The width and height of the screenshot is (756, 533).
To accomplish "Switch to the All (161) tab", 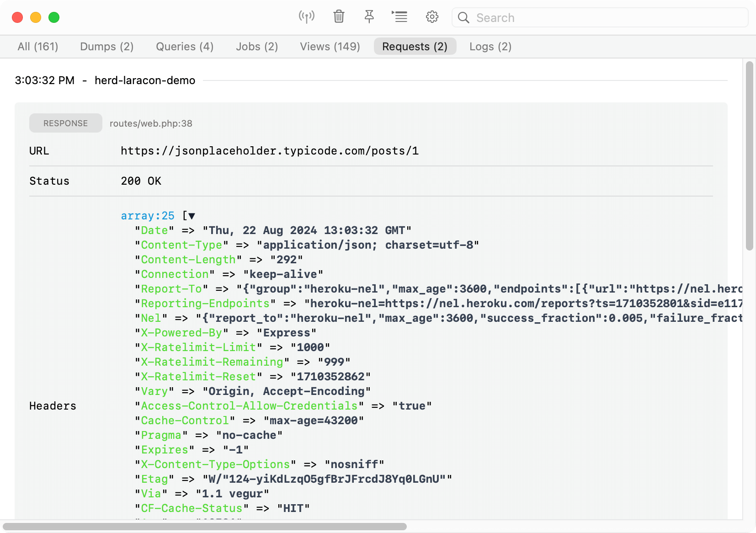I will click(x=38, y=47).
